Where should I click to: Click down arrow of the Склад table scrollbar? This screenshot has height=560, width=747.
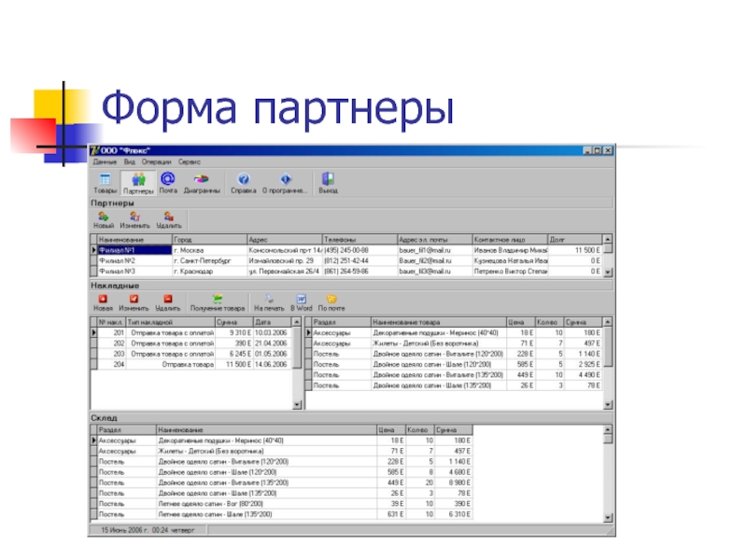pyautogui.click(x=608, y=518)
